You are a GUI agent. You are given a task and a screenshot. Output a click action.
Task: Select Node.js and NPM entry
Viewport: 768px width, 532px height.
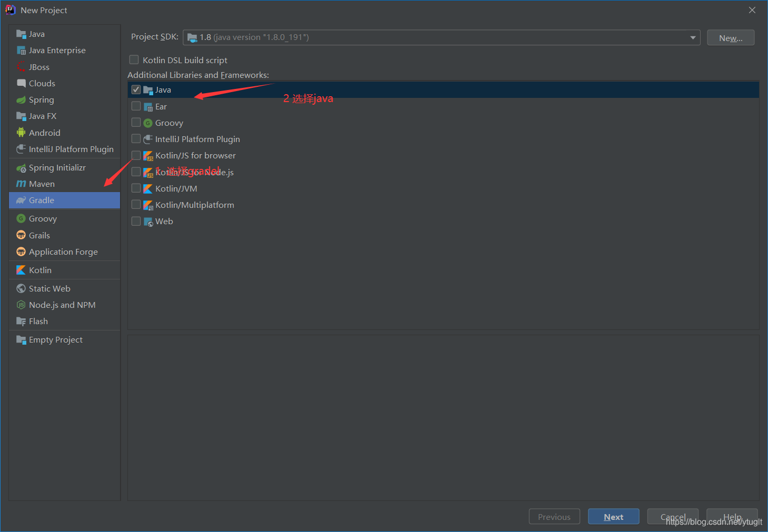point(64,305)
